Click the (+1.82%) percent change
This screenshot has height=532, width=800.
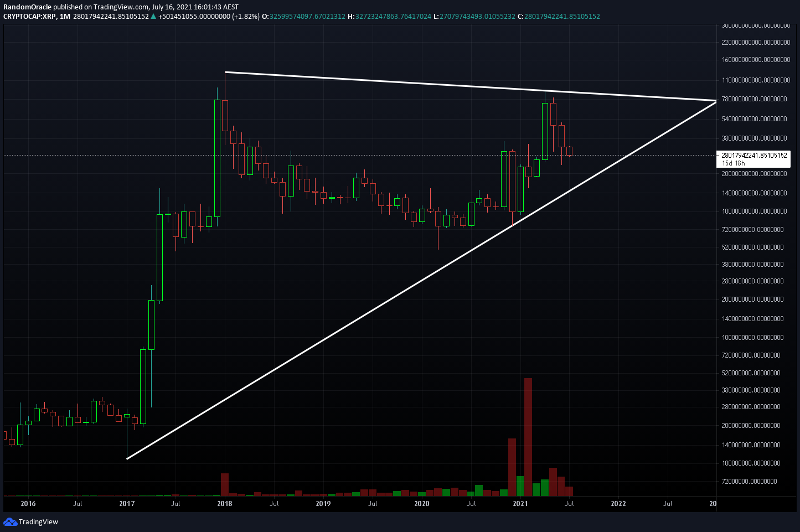pos(246,16)
